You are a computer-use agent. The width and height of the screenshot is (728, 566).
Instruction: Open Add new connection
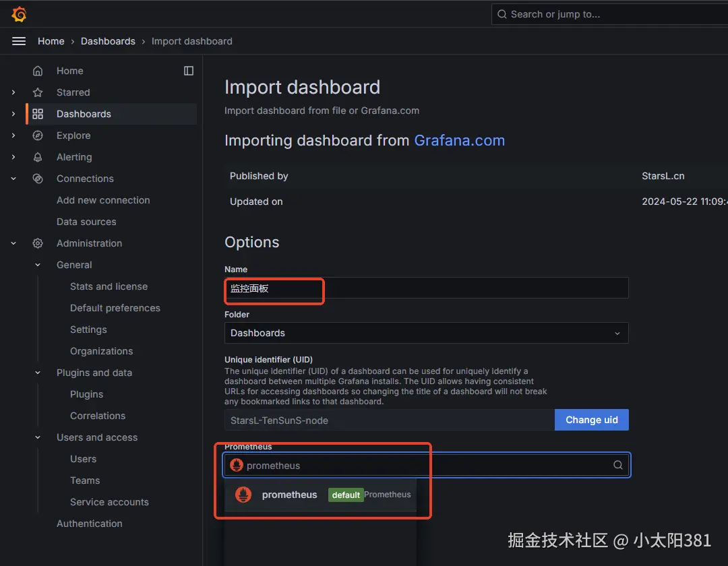click(x=103, y=200)
